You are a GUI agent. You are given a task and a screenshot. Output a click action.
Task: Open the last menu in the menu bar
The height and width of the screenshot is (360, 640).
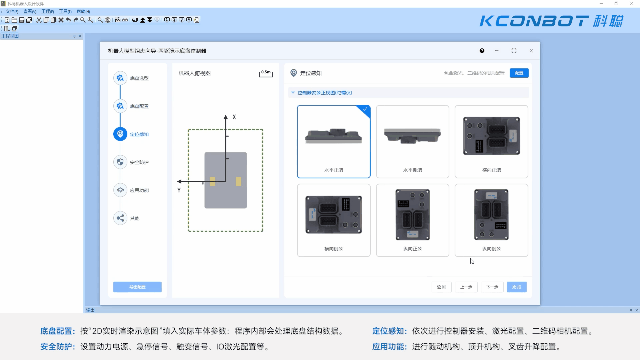(x=83, y=11)
